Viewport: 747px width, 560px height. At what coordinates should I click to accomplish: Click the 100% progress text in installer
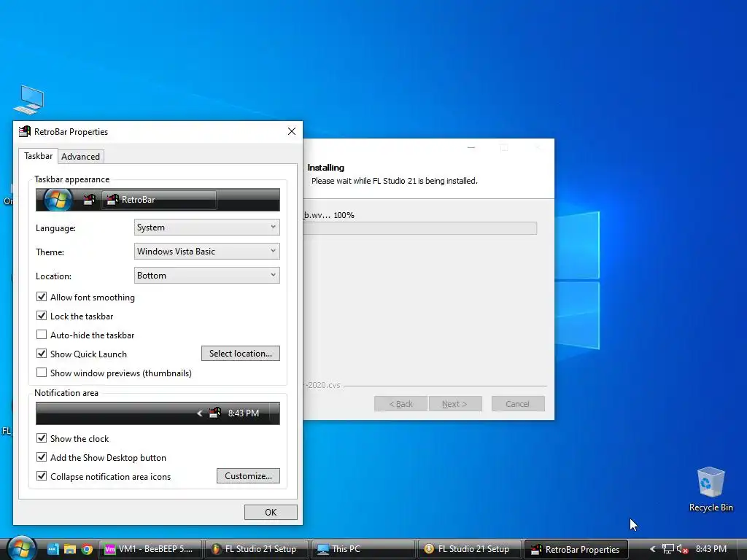[344, 215]
